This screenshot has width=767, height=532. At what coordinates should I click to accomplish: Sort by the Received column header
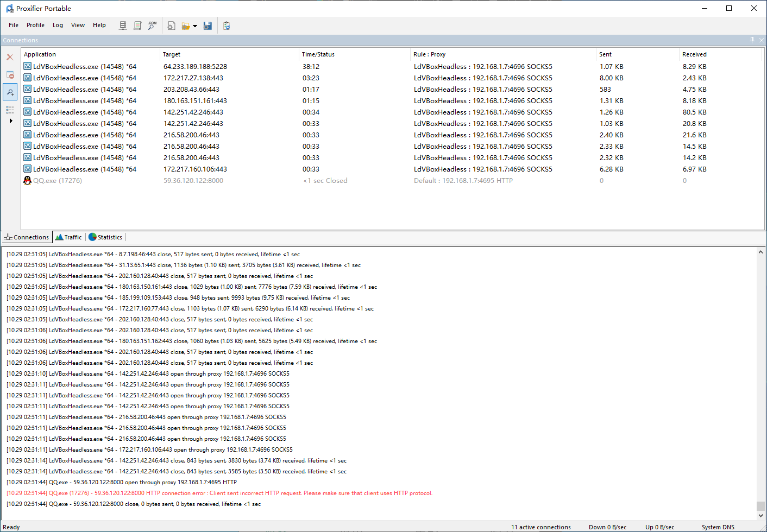click(x=694, y=54)
